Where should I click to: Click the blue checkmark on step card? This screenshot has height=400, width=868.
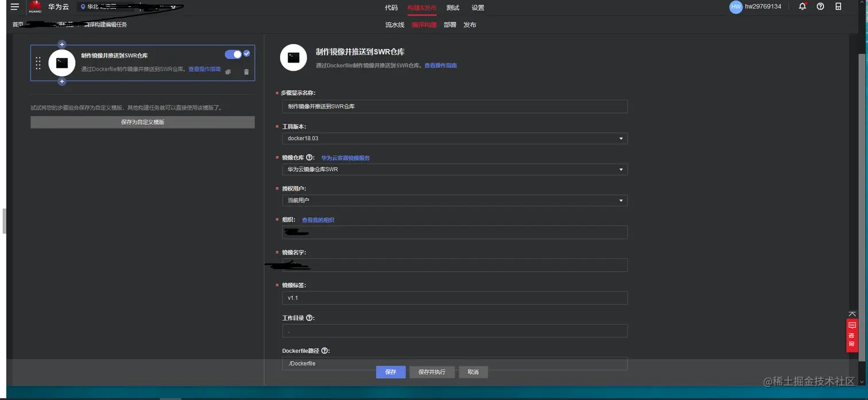pos(247,53)
